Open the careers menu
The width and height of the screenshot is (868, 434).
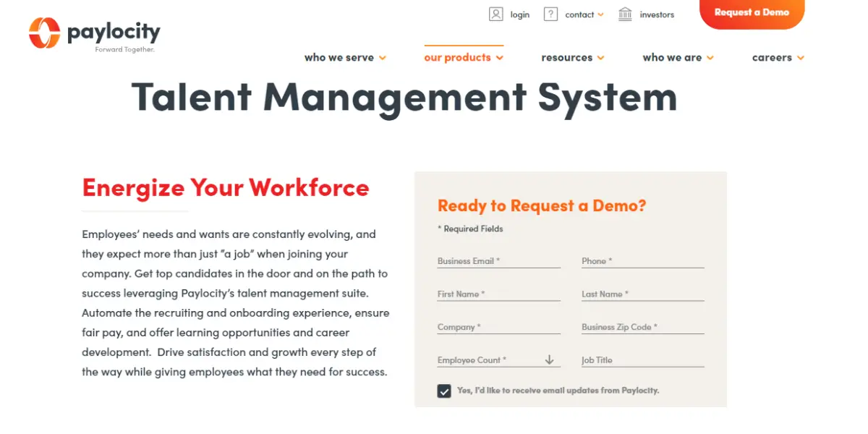coord(778,58)
